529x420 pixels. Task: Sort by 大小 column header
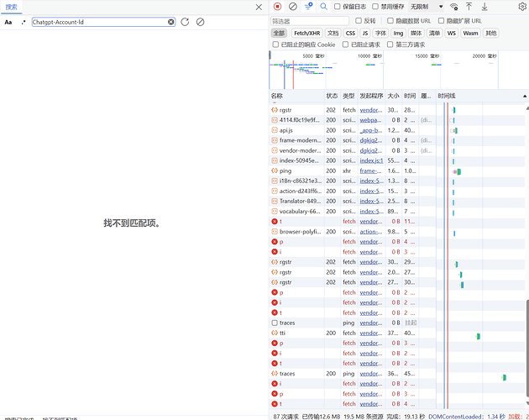point(393,96)
